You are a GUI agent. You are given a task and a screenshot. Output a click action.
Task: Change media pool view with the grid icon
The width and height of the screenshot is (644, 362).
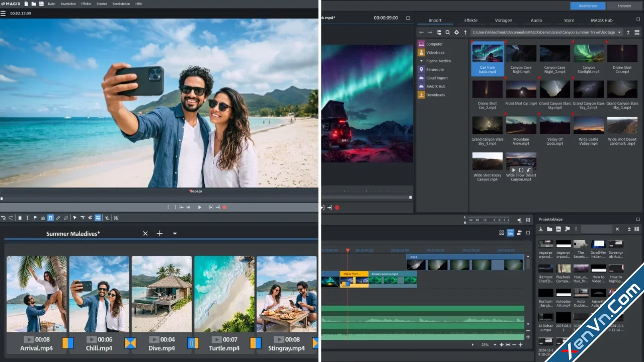636,32
